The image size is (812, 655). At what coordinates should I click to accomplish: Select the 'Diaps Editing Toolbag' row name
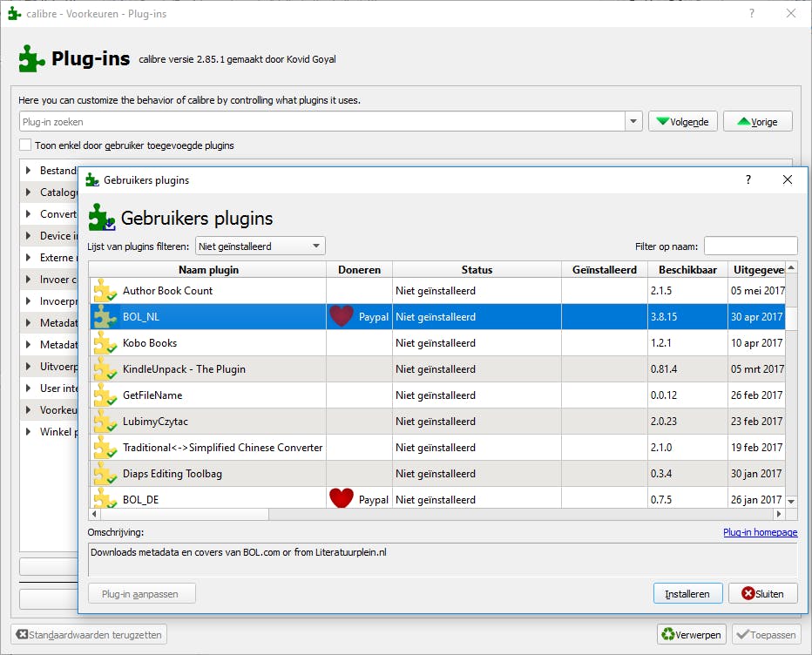(x=172, y=473)
